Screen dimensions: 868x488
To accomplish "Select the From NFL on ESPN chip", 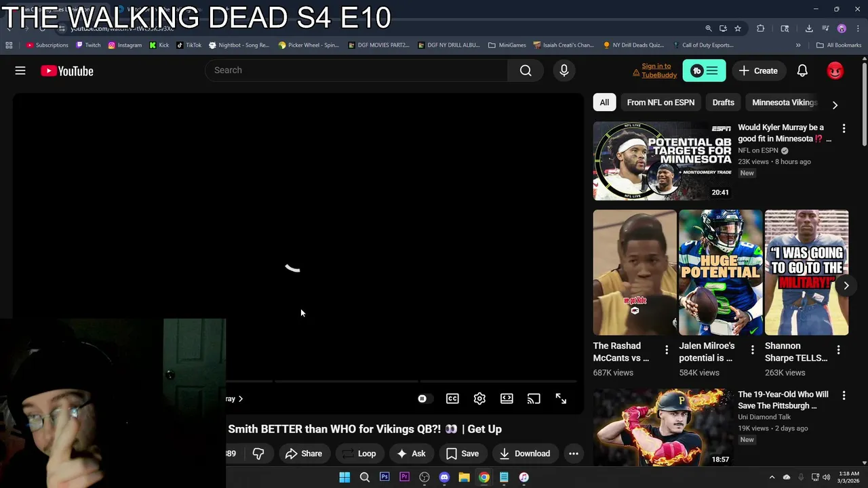I will coord(660,102).
